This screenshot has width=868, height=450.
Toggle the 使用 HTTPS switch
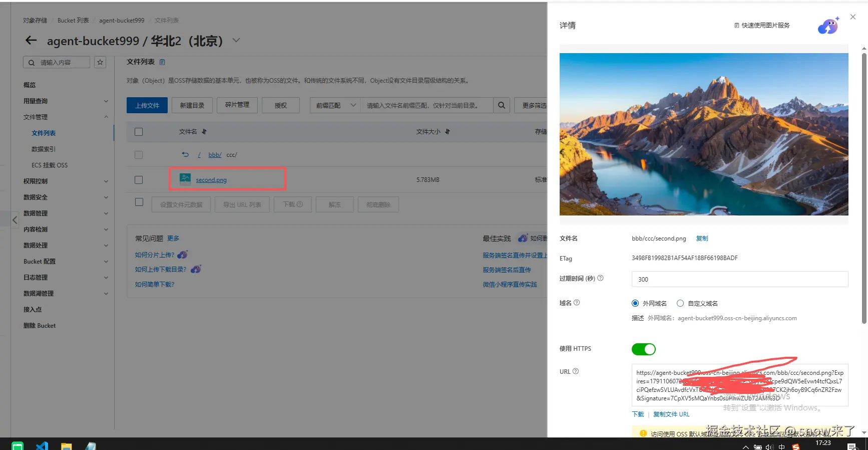644,349
